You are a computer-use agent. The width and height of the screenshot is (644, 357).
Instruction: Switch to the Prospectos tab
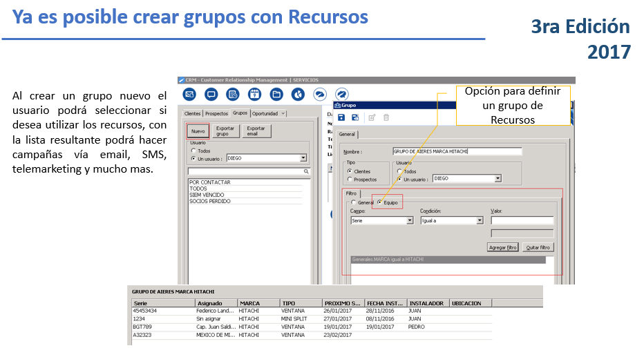216,114
